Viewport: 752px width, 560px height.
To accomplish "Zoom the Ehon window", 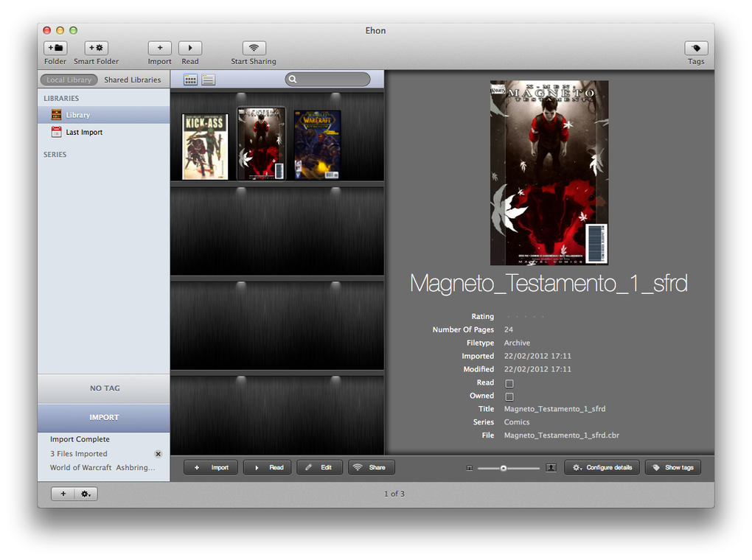I will [x=74, y=30].
